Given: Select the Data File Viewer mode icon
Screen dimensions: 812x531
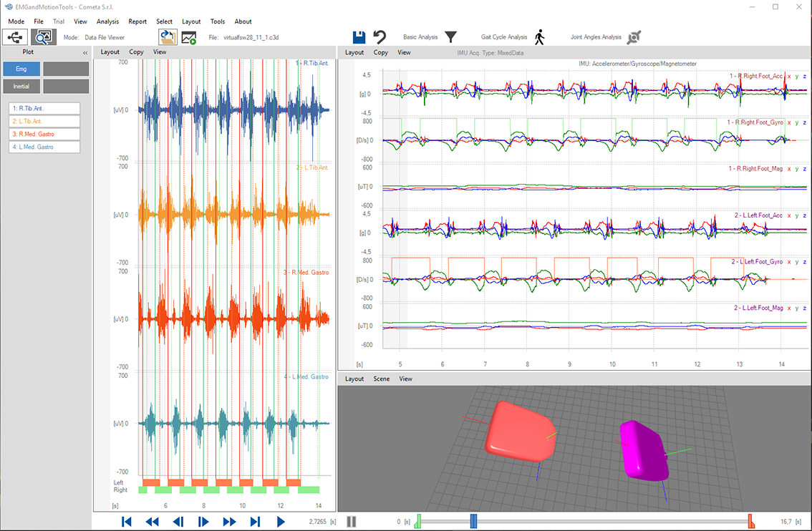Looking at the screenshot, I should 44,36.
